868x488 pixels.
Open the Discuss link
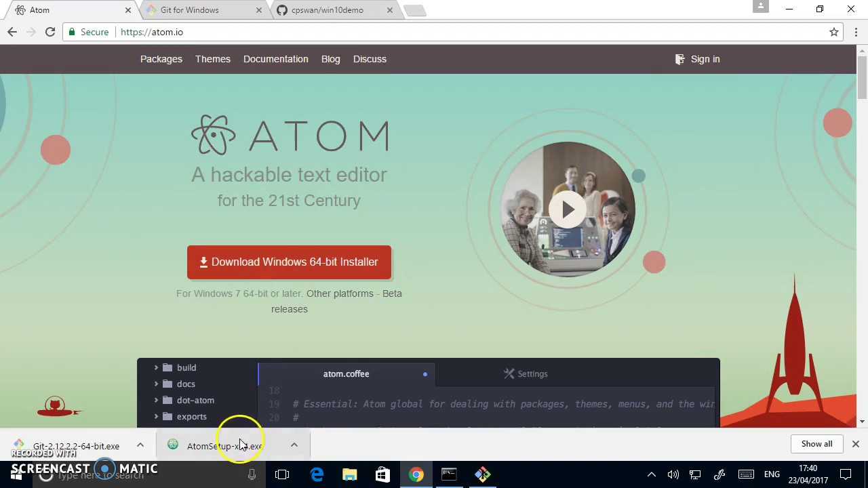[x=370, y=59]
